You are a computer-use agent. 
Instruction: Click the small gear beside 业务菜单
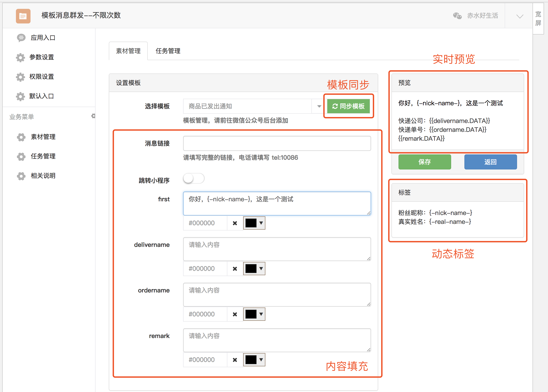point(93,116)
